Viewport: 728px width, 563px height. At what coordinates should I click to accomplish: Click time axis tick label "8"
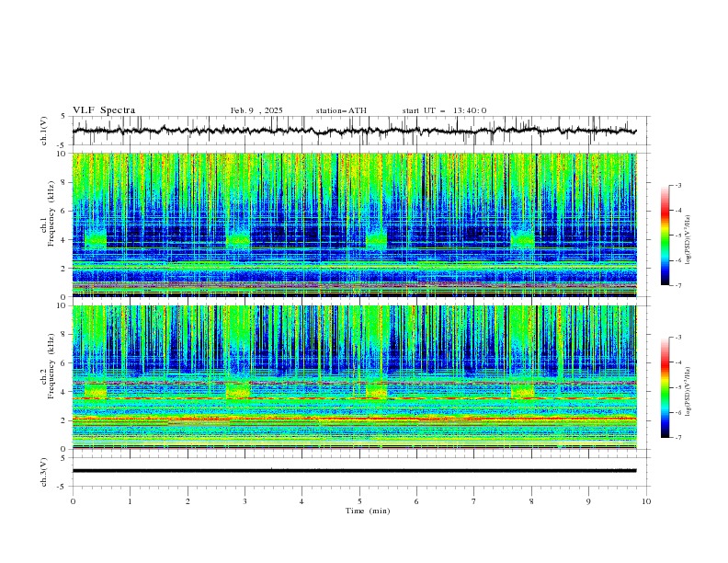(531, 501)
